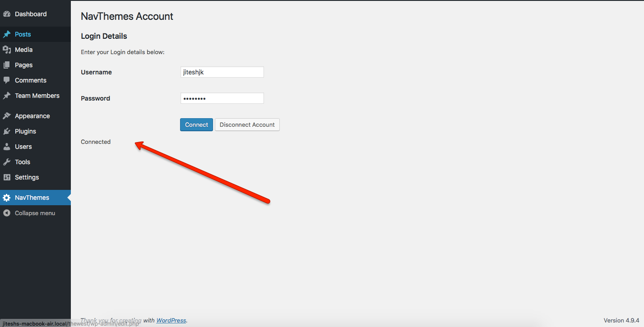
Task: Click the Users person icon
Action: click(x=7, y=147)
